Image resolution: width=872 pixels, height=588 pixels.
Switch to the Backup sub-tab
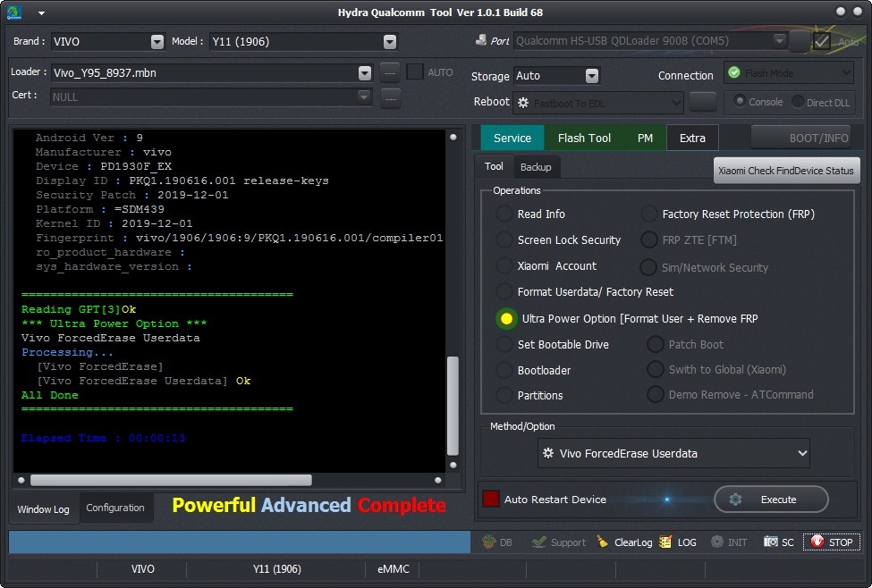pos(536,167)
